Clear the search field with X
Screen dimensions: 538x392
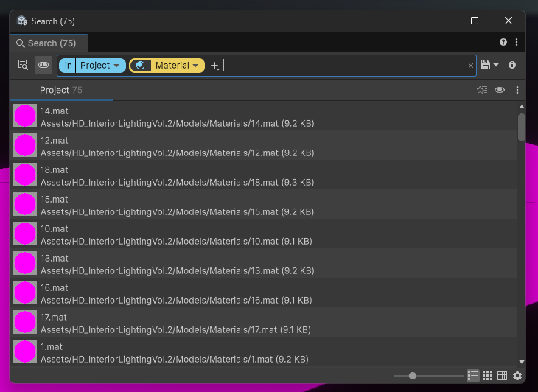(471, 66)
